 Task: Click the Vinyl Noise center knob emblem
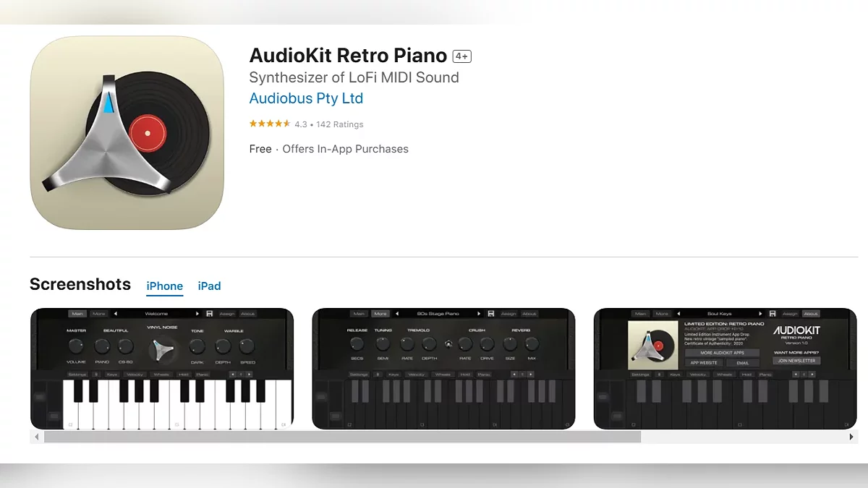click(161, 350)
